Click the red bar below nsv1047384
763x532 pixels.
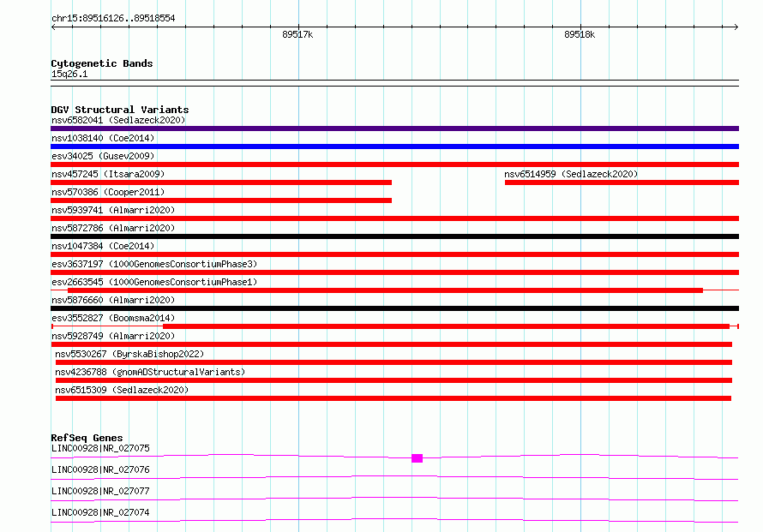point(394,254)
